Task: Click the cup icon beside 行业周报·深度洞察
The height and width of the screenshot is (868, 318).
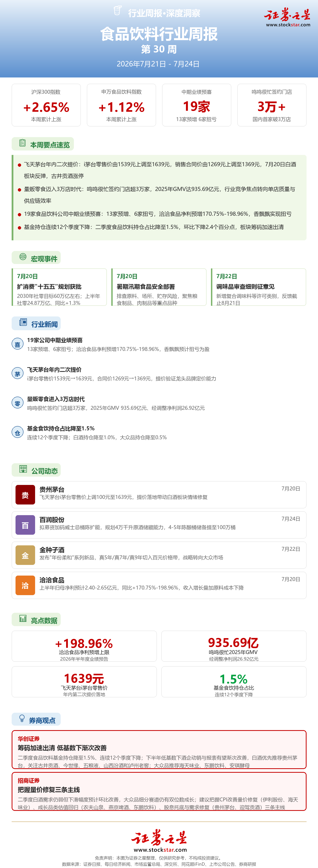Action: 118,10
